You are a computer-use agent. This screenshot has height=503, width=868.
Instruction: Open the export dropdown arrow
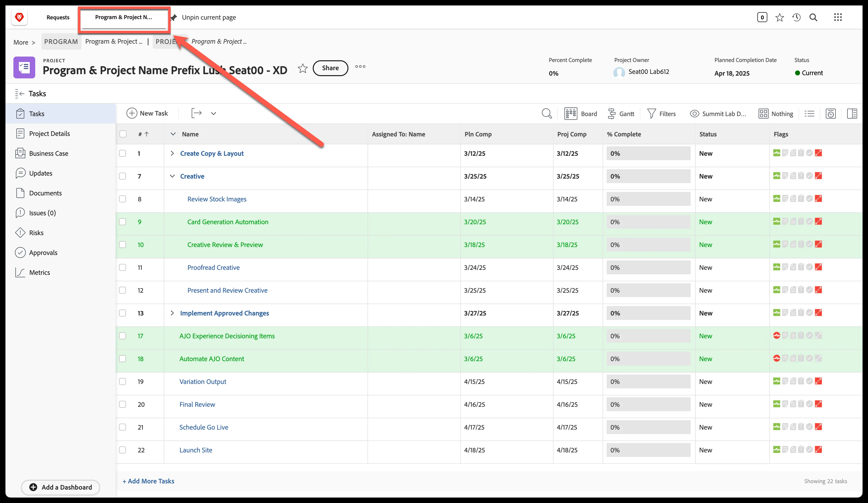(214, 113)
